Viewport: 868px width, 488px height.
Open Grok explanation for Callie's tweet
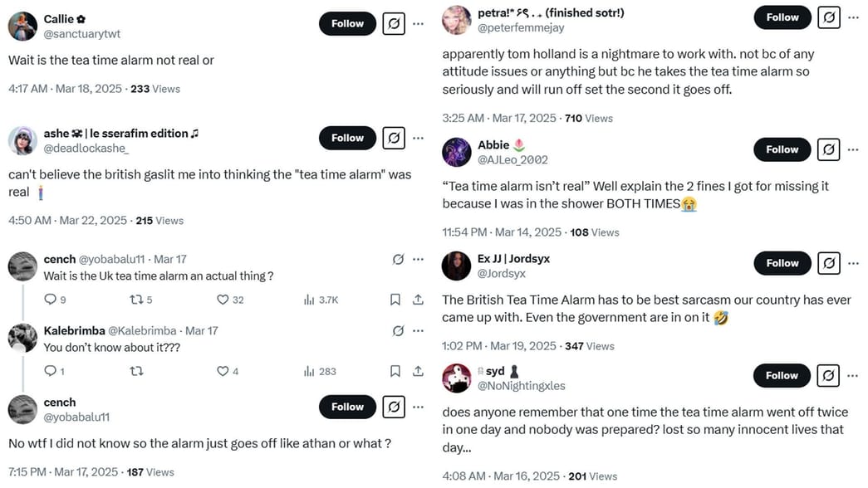(x=392, y=23)
